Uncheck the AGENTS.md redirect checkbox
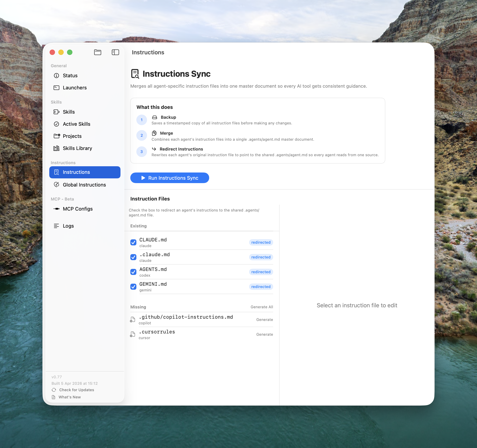The width and height of the screenshot is (477, 448). [133, 272]
